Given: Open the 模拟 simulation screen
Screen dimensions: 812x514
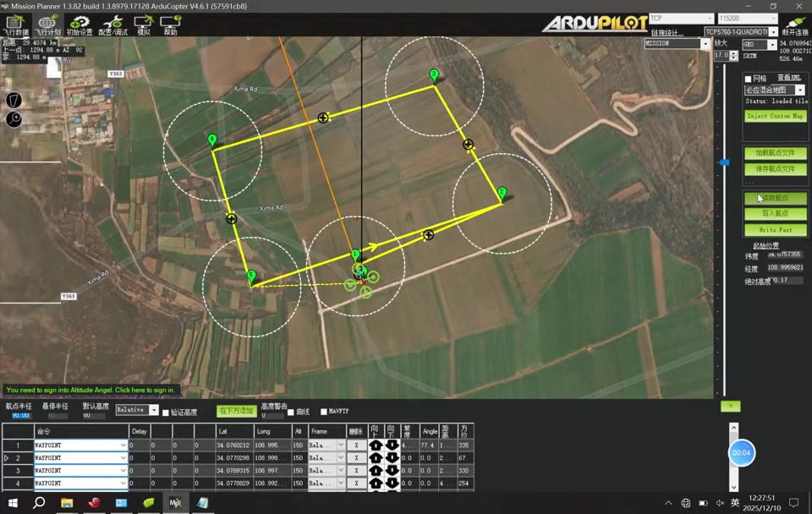Looking at the screenshot, I should (144, 25).
